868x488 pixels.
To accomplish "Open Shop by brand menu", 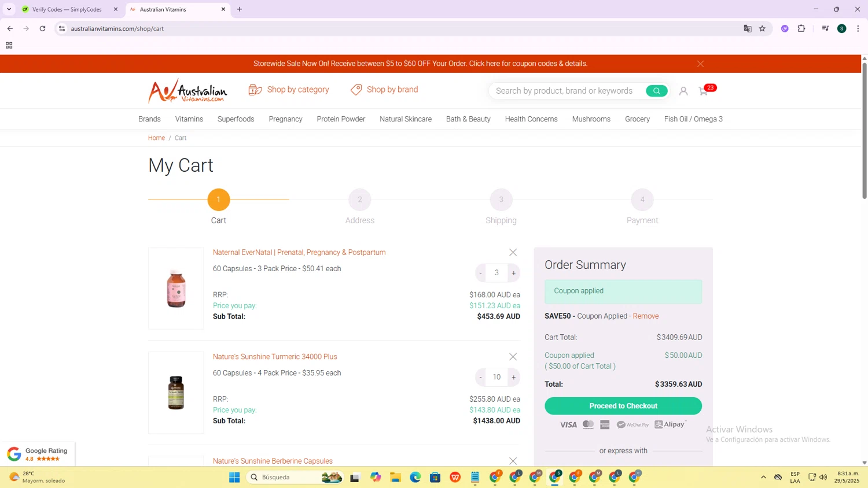I will click(384, 90).
